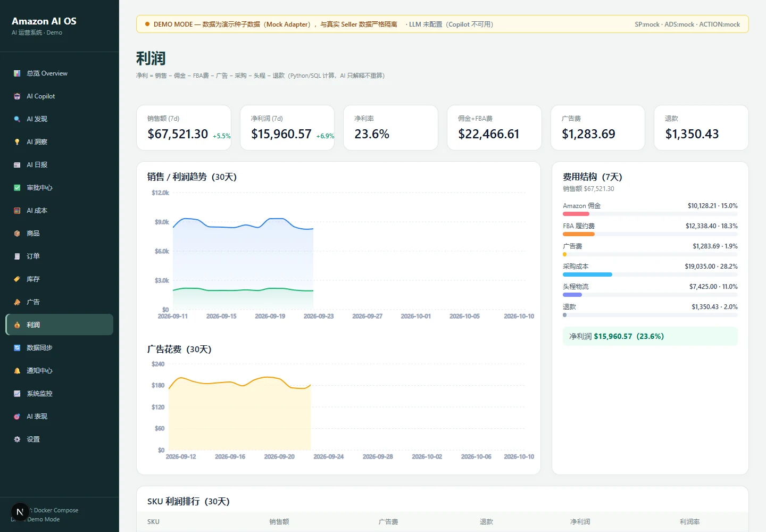Click the SP:mock · ADS:mock · ACTION:mock status
Screen dimensions: 766x532
687,24
